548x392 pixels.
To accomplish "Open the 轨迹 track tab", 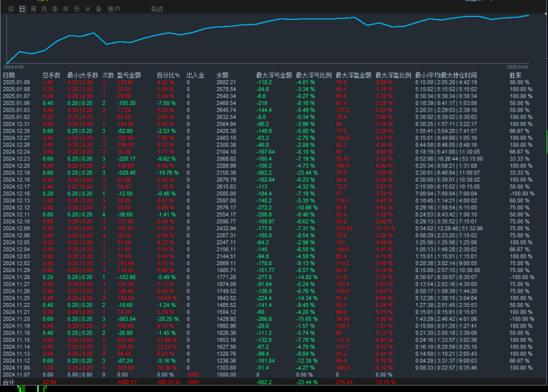I will [157, 10].
